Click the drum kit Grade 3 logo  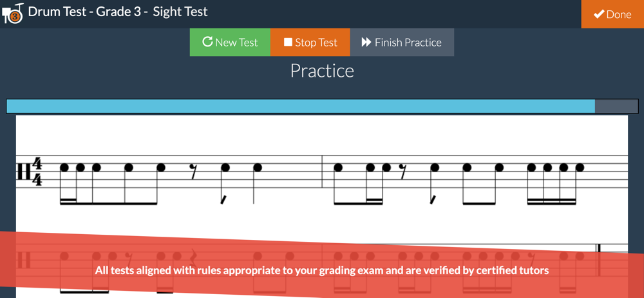pyautogui.click(x=13, y=14)
